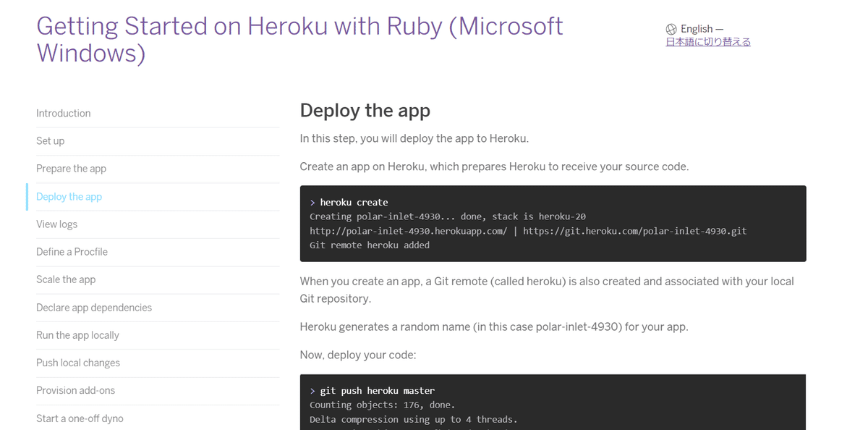Image resolution: width=868 pixels, height=430 pixels.
Task: Click the 'heroku create' command text
Action: 354,203
